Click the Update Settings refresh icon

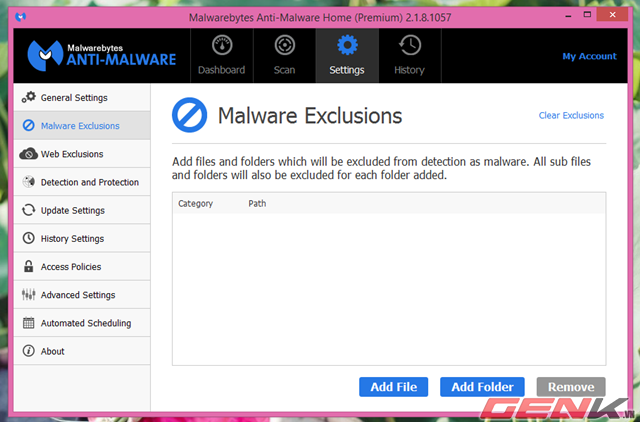29,210
